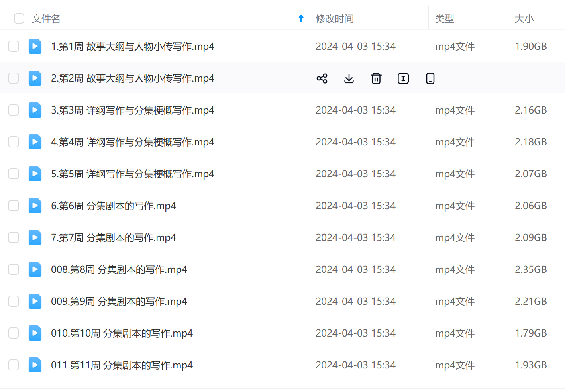The width and height of the screenshot is (565, 392).
Task: Click the 2.16GB size value
Action: 531,110
